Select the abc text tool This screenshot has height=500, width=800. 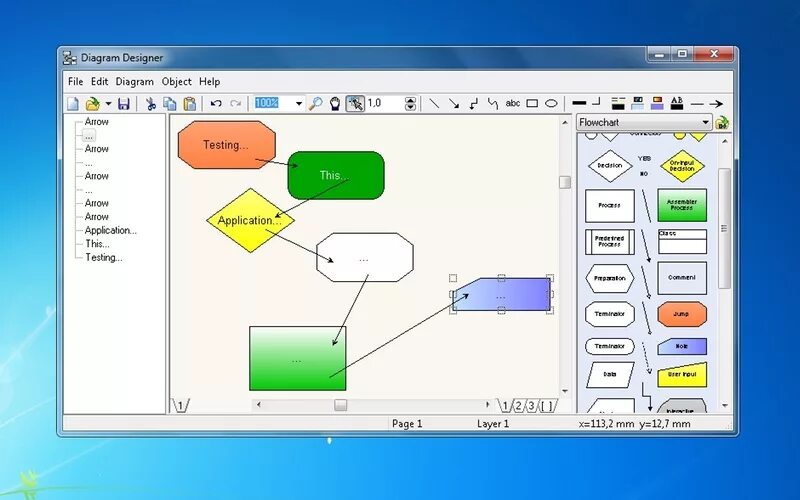[512, 103]
